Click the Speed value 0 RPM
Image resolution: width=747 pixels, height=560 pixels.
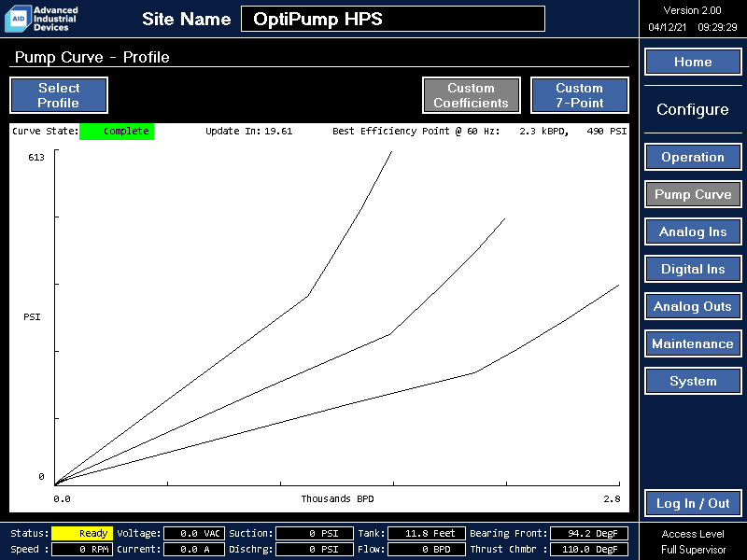pyautogui.click(x=82, y=549)
